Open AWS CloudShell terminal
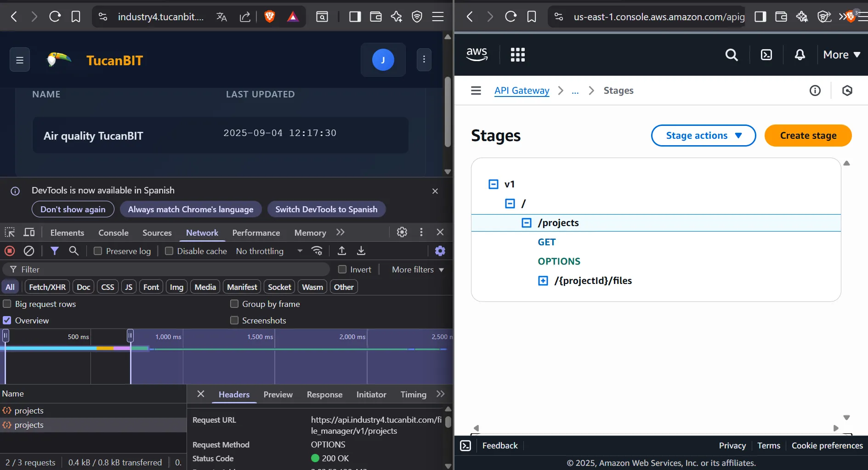Viewport: 868px width, 470px height. (x=766, y=54)
